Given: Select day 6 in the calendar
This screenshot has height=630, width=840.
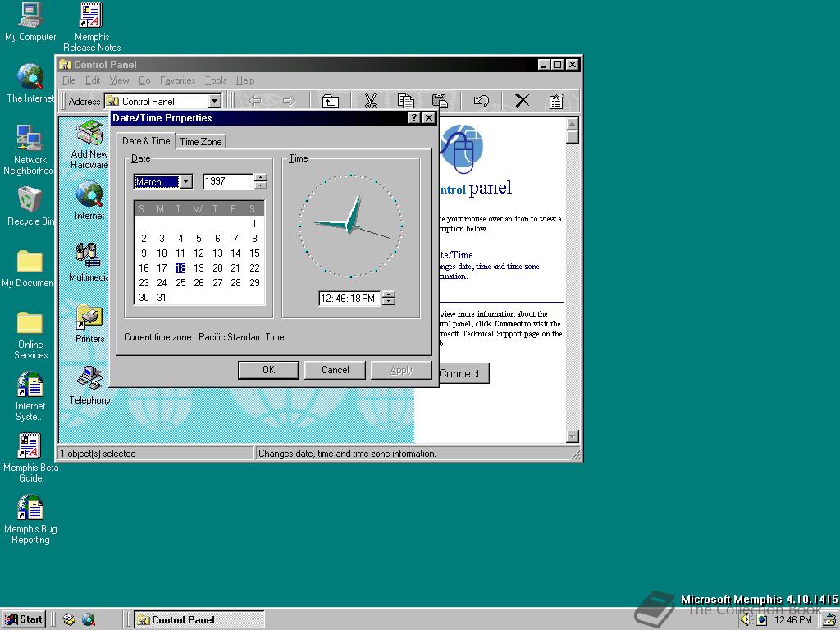Looking at the screenshot, I should pyautogui.click(x=217, y=239).
